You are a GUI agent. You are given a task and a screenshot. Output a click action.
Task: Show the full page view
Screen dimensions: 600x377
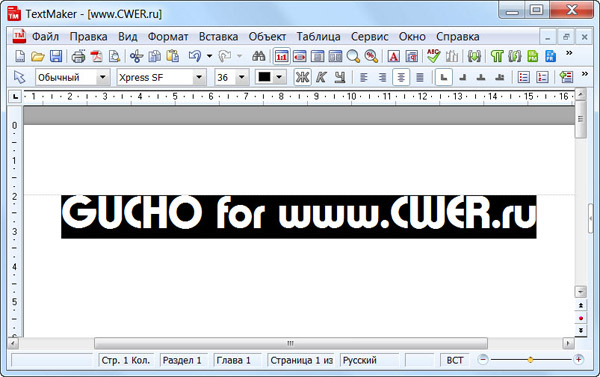[317, 56]
